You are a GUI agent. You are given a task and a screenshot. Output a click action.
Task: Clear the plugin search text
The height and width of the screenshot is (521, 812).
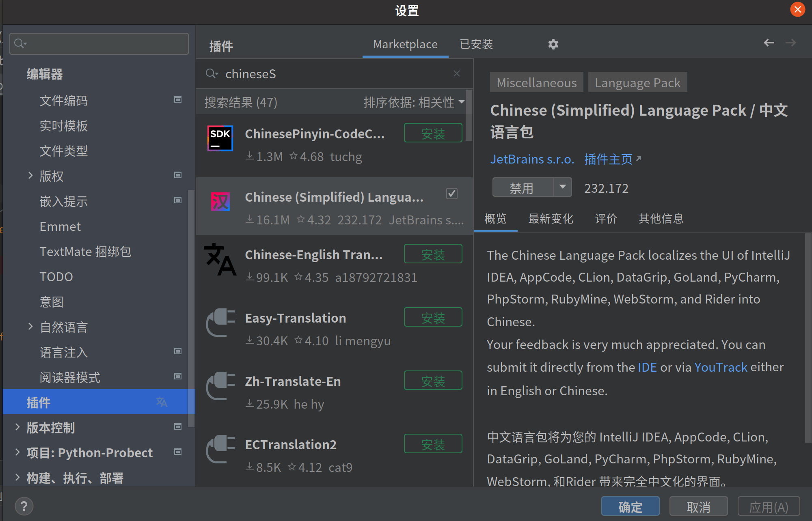tap(457, 73)
